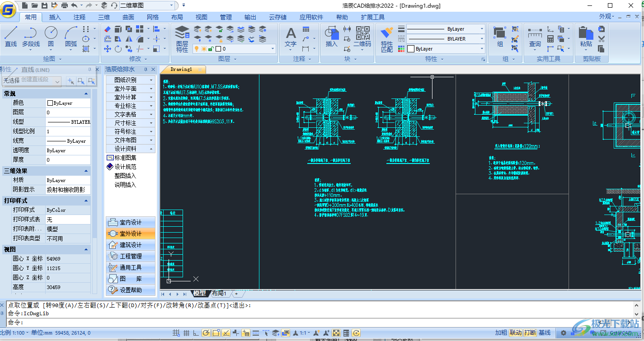Viewport: 644px width, 341px height.
Task: Collapse the 常规 properties section
Action: pos(86,93)
